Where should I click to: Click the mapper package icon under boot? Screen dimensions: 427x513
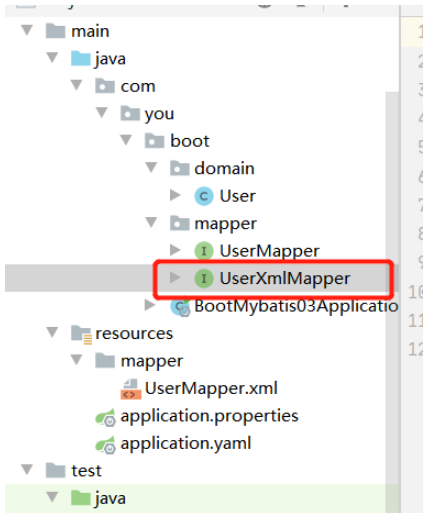(180, 223)
